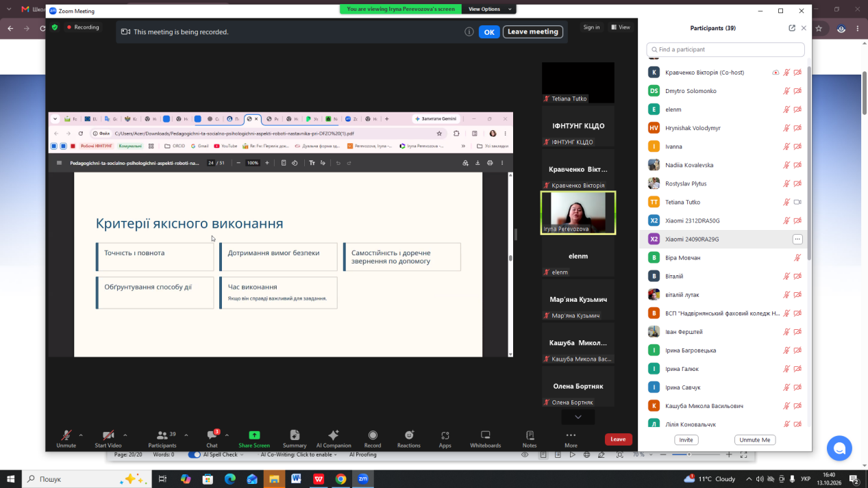Image resolution: width=868 pixels, height=488 pixels.
Task: Click the participants list scrollbar
Action: pos(808,163)
